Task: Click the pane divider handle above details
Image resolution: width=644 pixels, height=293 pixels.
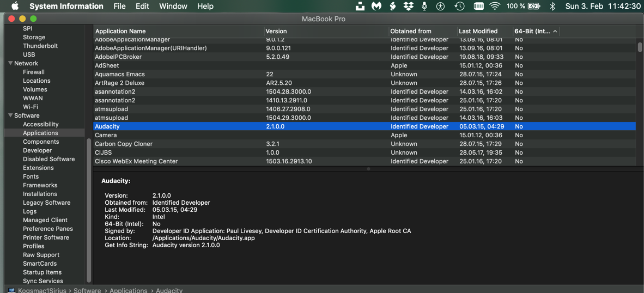Action: tap(368, 169)
